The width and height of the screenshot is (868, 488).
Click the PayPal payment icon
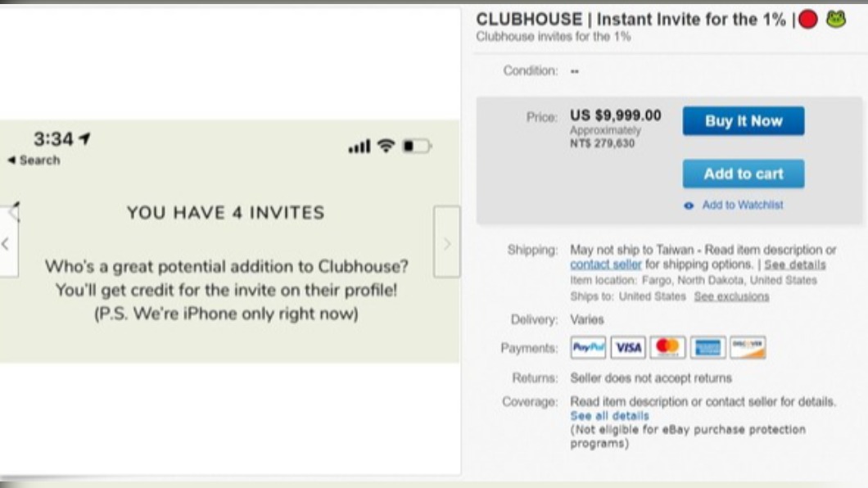tap(588, 348)
